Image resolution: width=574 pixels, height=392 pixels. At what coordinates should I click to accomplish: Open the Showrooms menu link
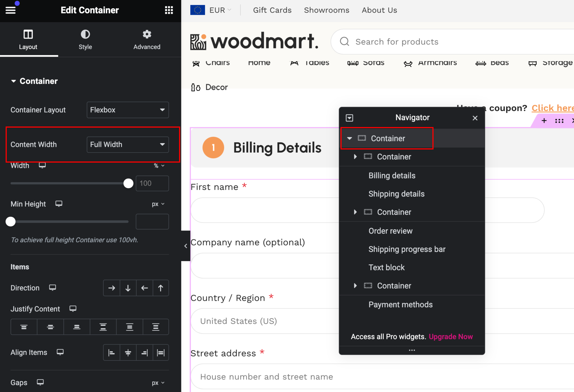click(x=327, y=10)
